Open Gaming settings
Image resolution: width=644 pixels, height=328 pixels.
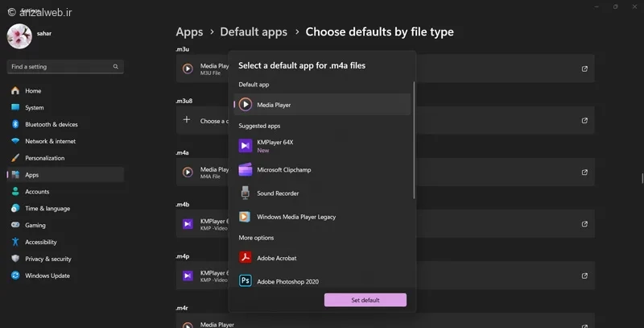[x=65, y=225]
